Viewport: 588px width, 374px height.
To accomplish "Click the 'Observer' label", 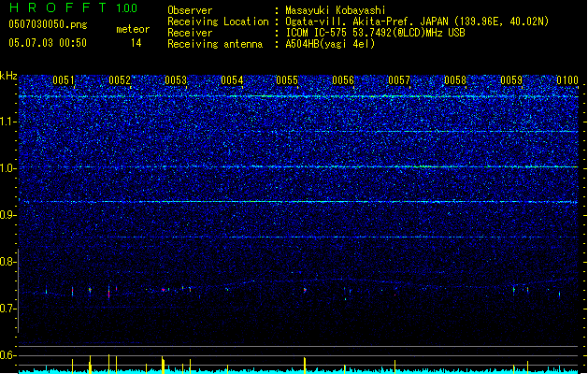I will [x=190, y=10].
